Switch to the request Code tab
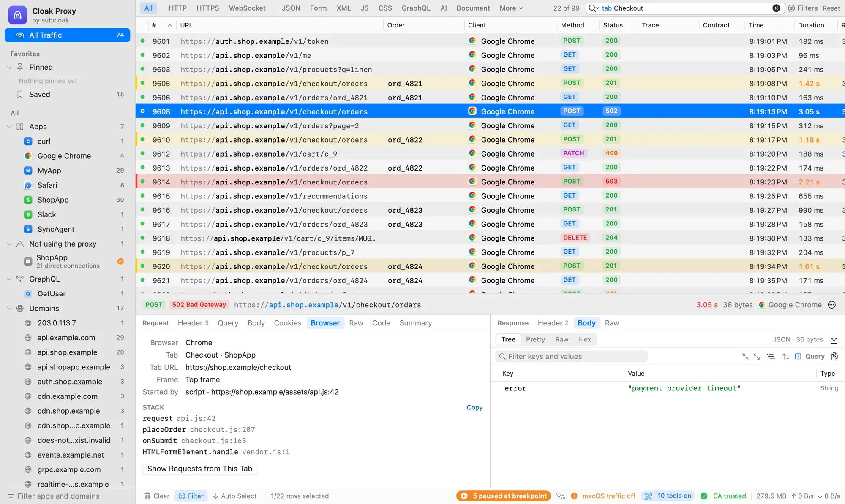Image resolution: width=845 pixels, height=504 pixels. tap(381, 323)
